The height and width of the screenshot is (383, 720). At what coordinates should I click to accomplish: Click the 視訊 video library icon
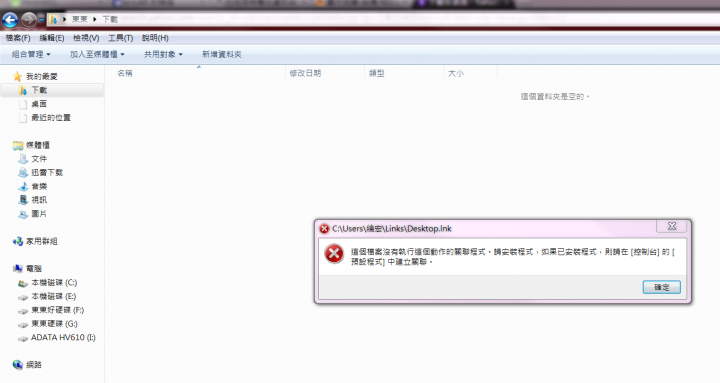(22, 200)
